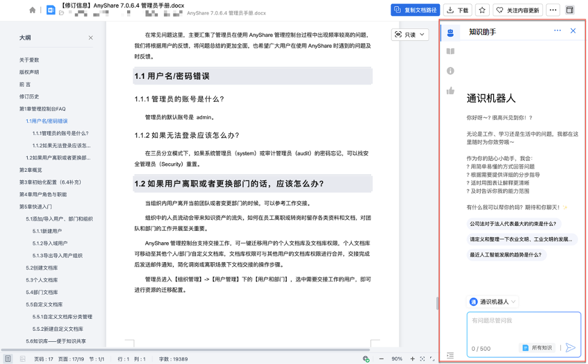Zoom in with the plus button
Screen dimensions: 588x364
click(412, 359)
